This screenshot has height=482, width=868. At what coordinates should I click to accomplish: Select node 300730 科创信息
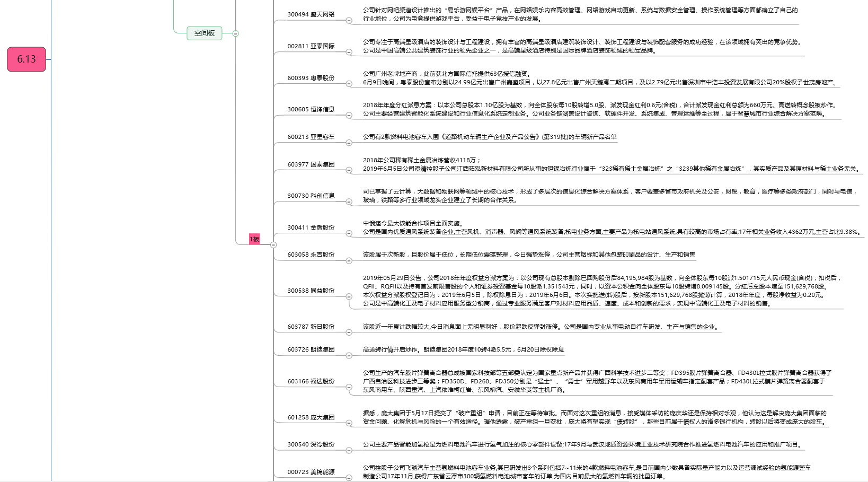(311, 196)
